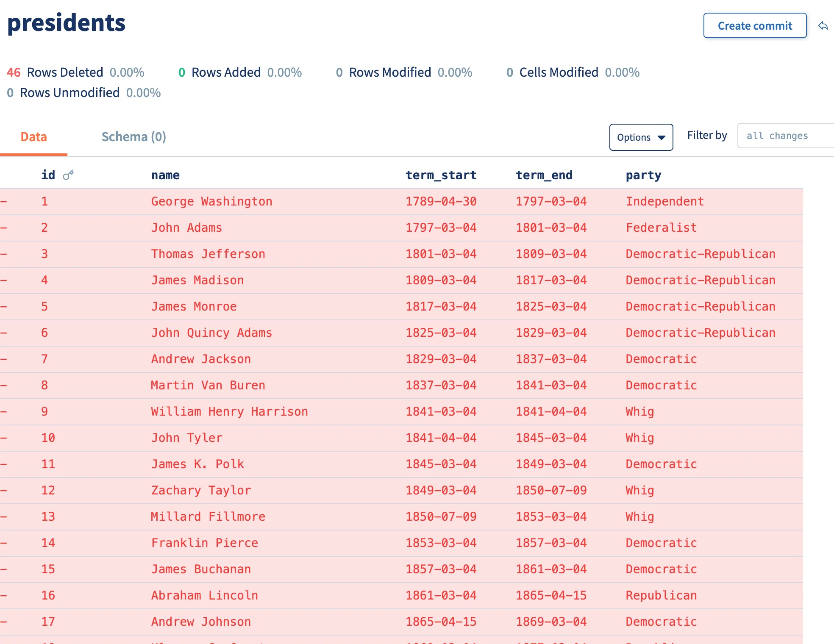Select the Data tab
The height and width of the screenshot is (644, 834).
(x=33, y=136)
